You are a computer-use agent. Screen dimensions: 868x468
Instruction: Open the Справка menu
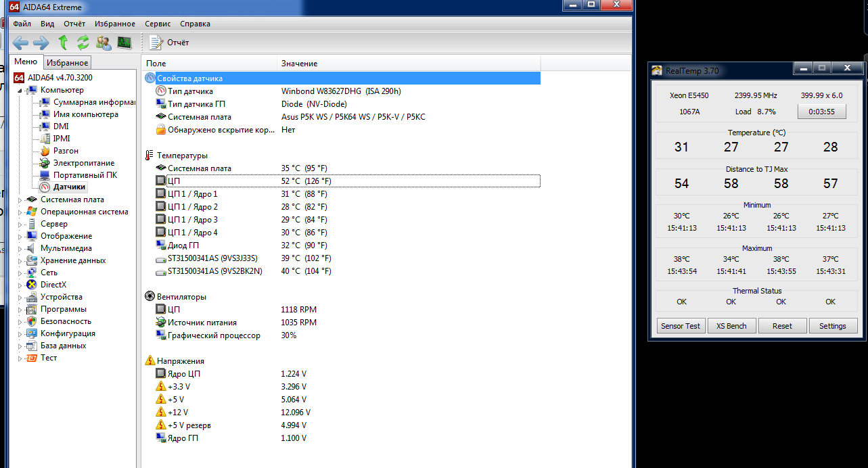(195, 24)
